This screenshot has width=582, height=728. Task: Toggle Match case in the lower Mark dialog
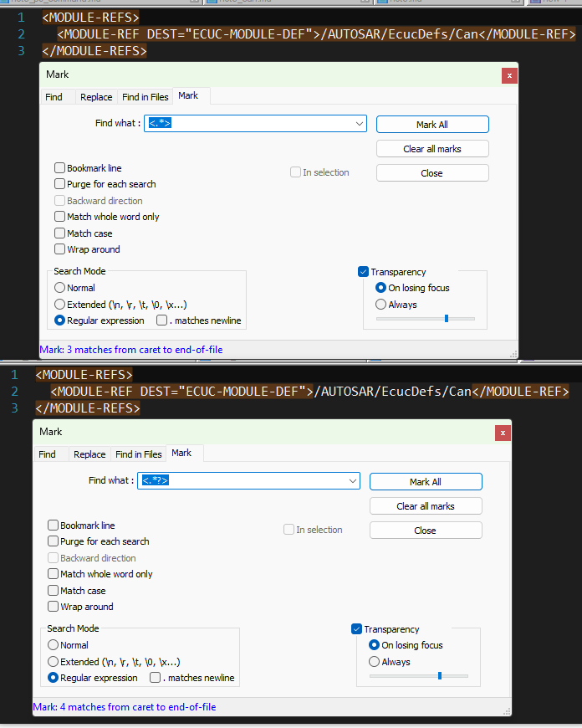(x=54, y=591)
